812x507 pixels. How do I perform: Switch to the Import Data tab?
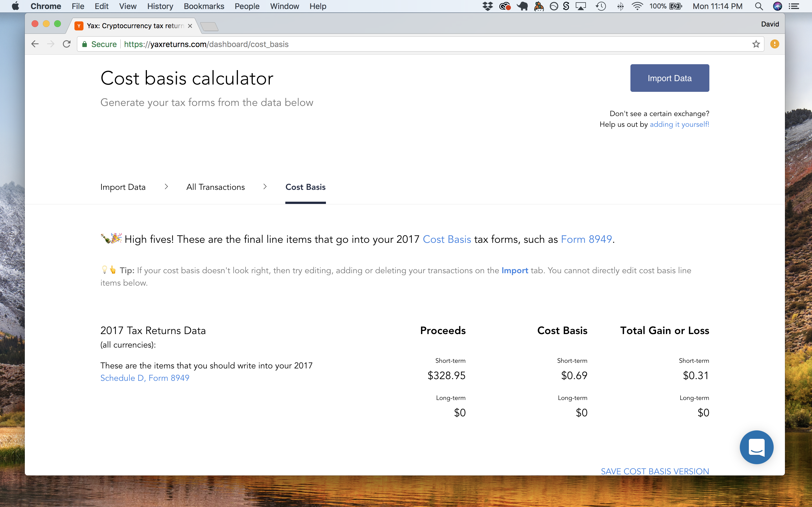123,187
